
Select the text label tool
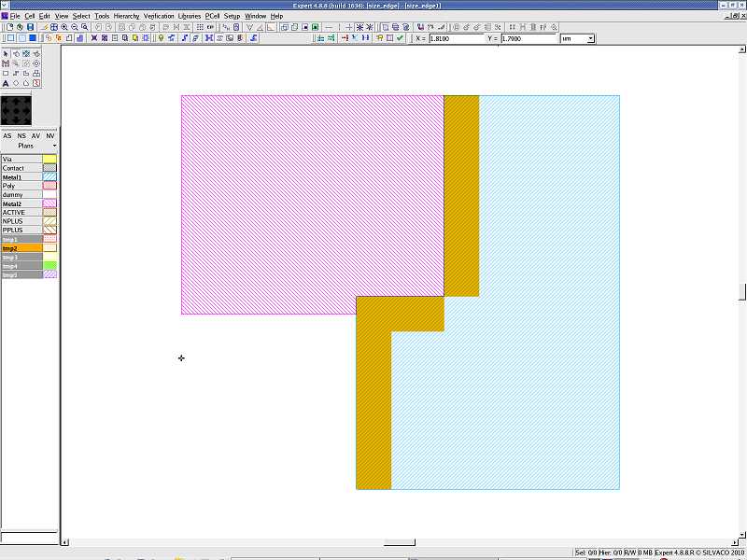(x=6, y=83)
